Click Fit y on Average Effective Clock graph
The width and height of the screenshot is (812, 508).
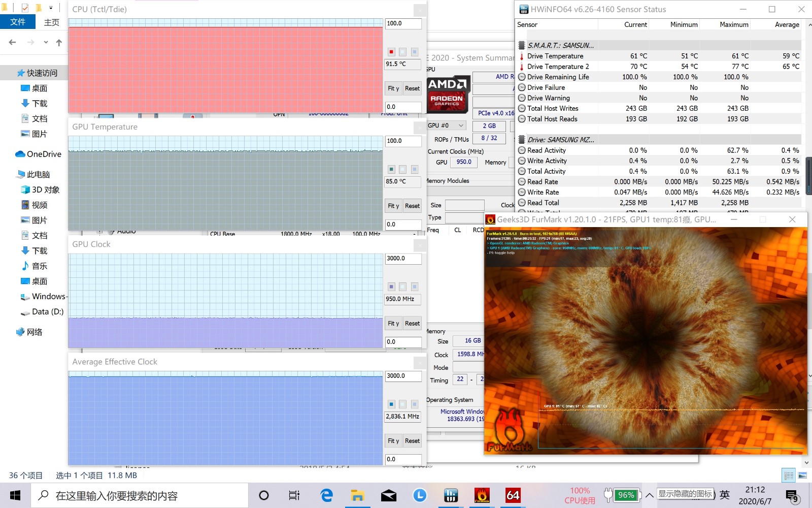click(393, 441)
